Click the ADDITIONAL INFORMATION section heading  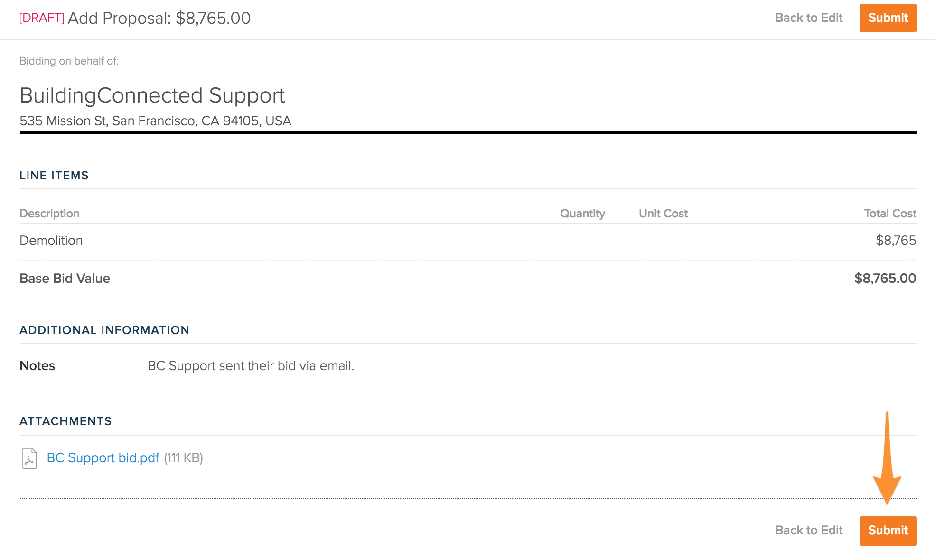(104, 330)
